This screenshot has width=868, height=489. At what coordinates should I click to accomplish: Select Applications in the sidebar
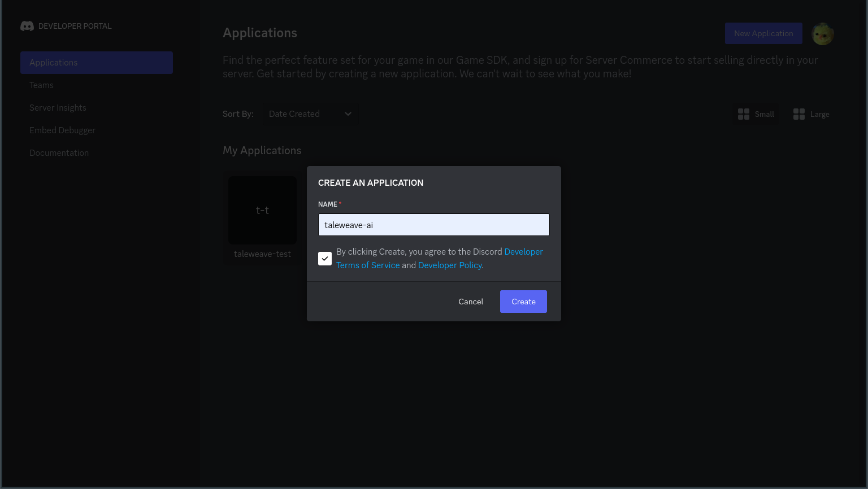pos(97,63)
